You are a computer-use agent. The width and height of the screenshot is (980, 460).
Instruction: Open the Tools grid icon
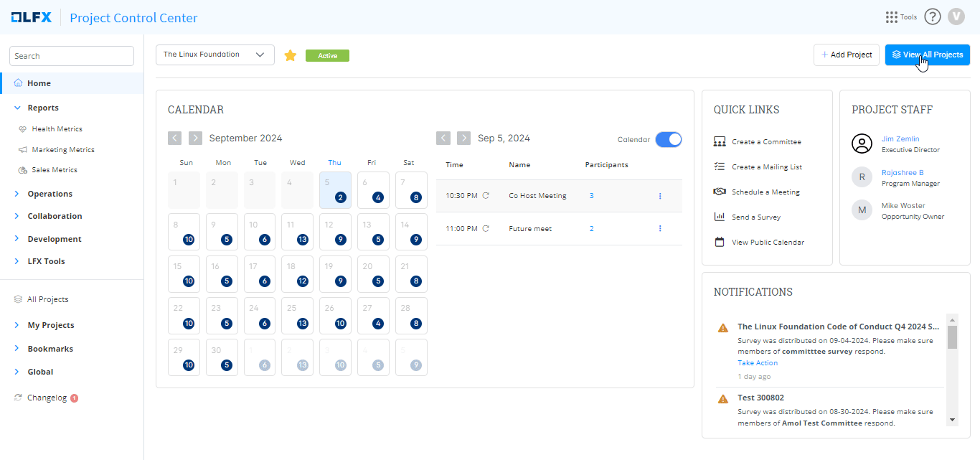click(892, 17)
